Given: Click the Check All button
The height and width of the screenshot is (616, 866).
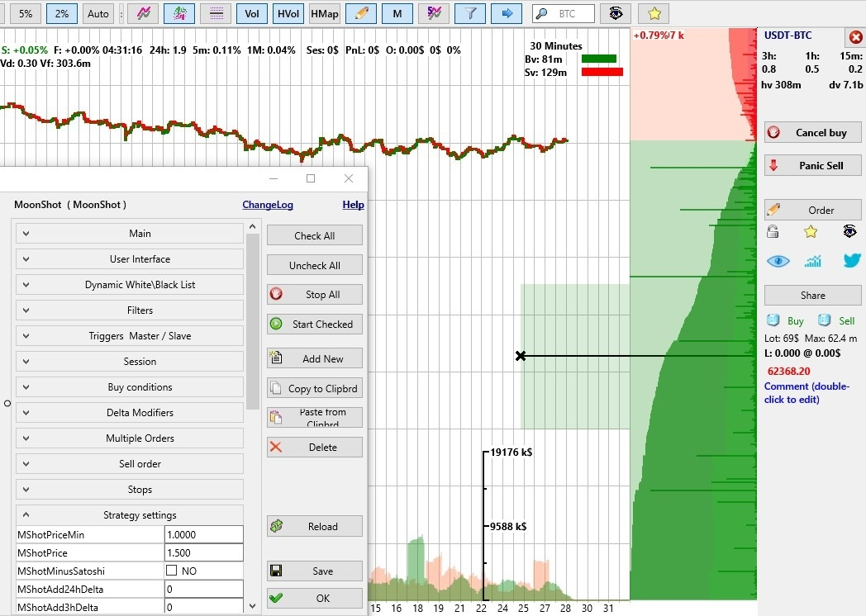Looking at the screenshot, I should (x=315, y=235).
